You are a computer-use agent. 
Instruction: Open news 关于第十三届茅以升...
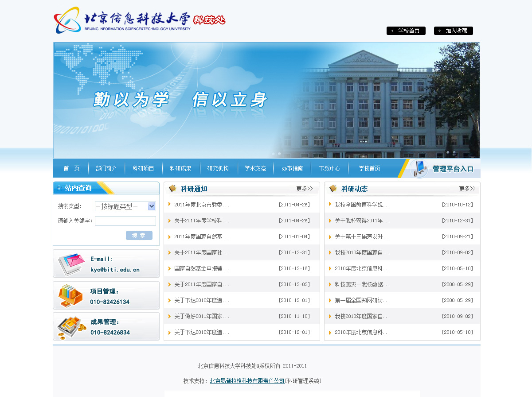[x=362, y=236]
